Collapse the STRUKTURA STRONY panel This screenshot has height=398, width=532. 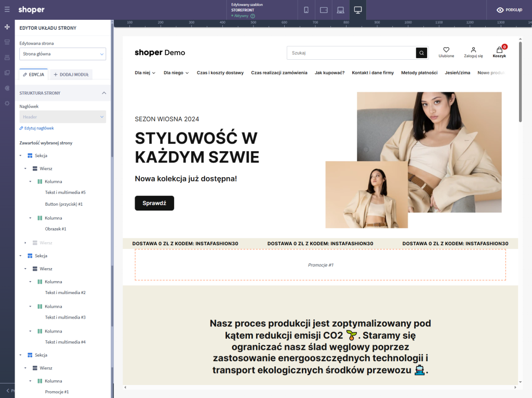point(104,93)
